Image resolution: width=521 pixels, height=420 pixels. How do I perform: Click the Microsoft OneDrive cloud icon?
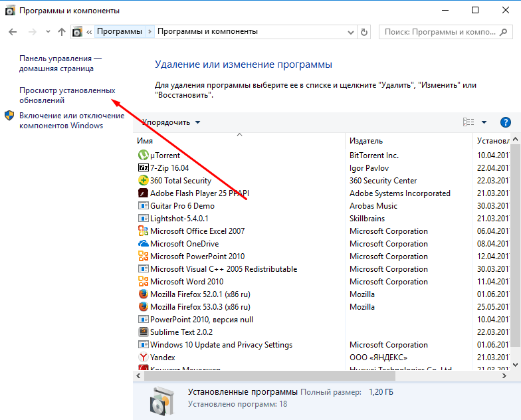[x=144, y=243]
